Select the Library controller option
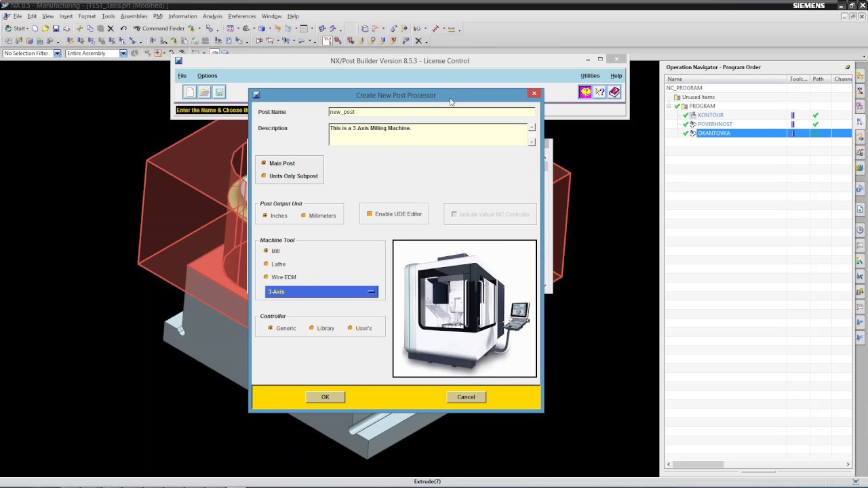Viewport: 868px width, 488px height. [x=311, y=328]
